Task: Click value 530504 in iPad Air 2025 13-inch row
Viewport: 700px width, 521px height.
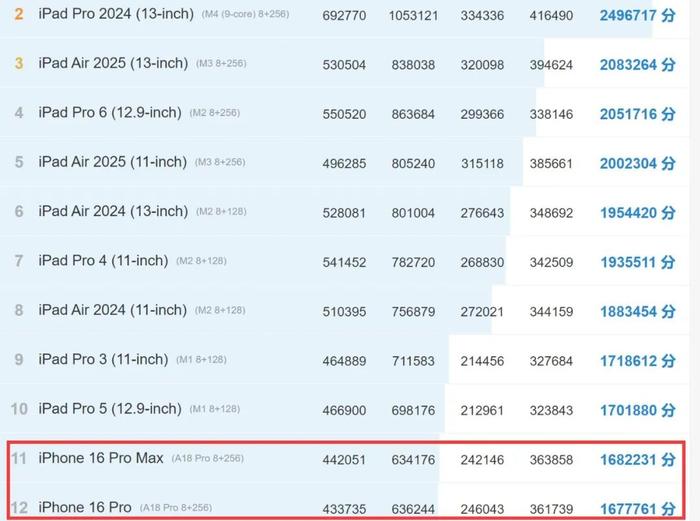Action: [344, 65]
